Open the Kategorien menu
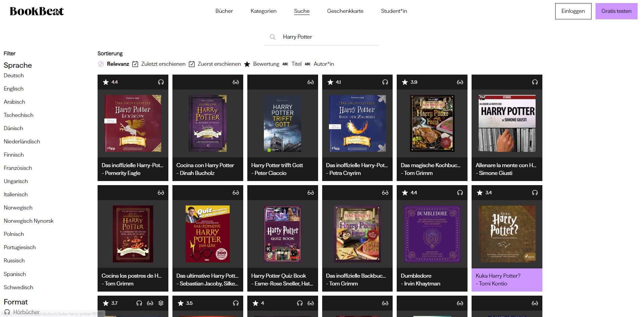 (x=263, y=11)
